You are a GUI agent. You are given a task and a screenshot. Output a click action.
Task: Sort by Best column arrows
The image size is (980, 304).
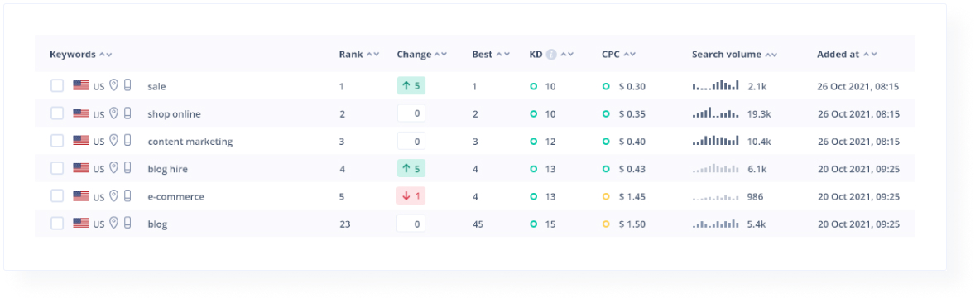coord(503,55)
